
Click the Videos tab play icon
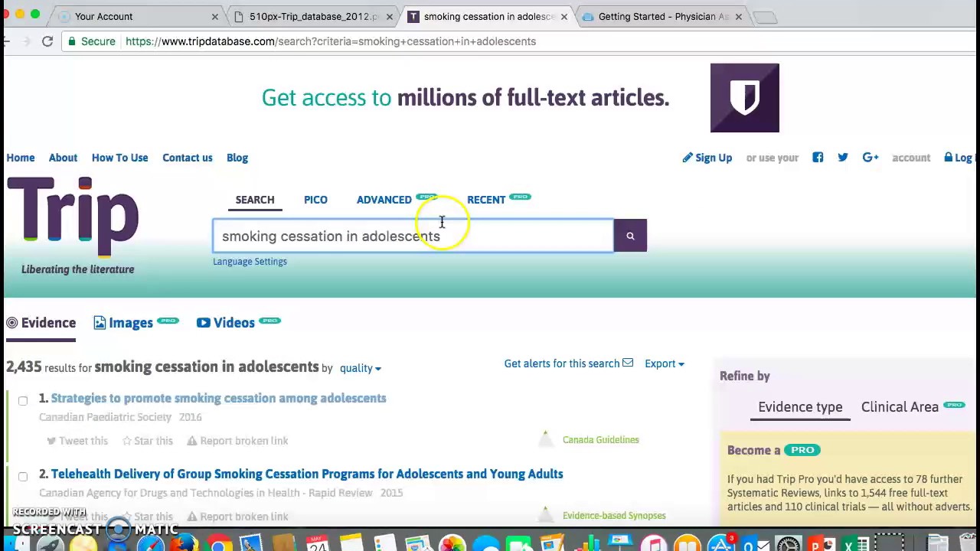pos(203,323)
